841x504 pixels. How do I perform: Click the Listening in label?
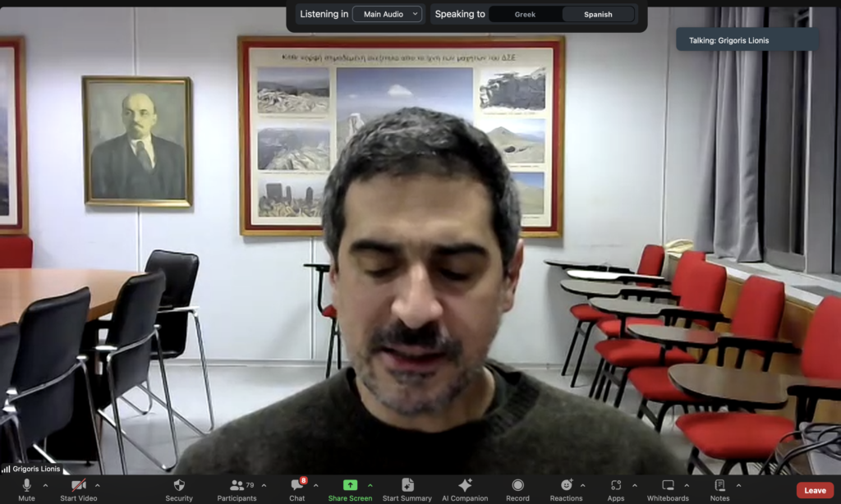324,14
